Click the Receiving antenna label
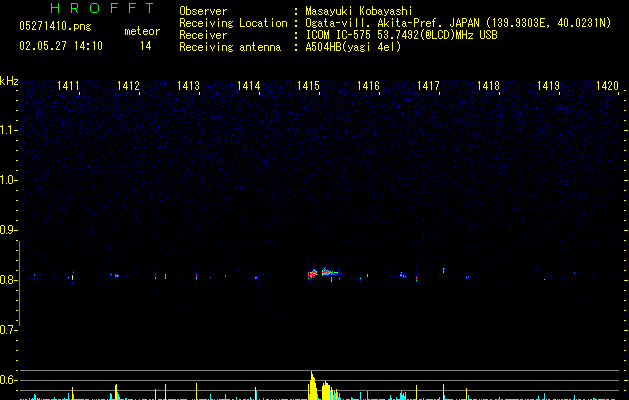Viewport: 629px width, 400px height. [x=230, y=47]
